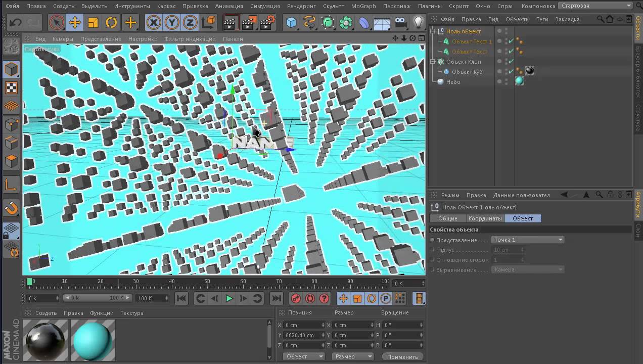Switch to the Общие tab
The width and height of the screenshot is (643, 364).
448,218
